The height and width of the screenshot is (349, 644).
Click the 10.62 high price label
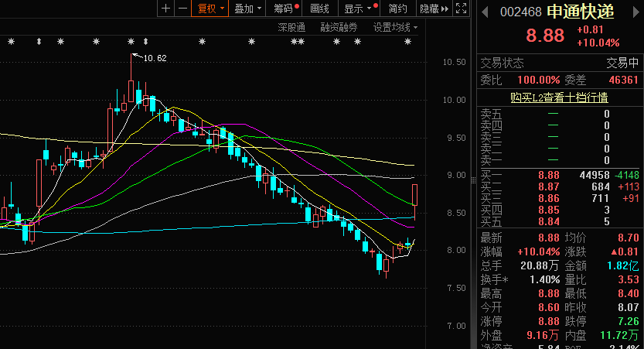[x=155, y=58]
